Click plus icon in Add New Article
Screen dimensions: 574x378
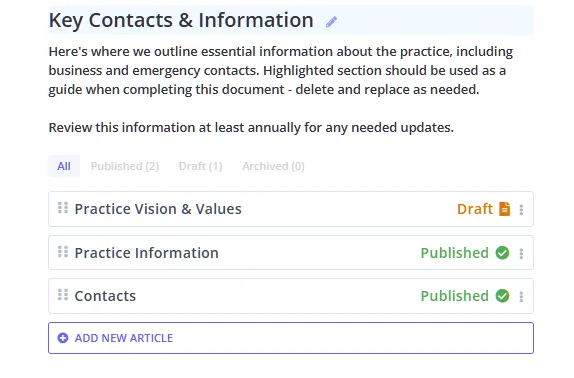point(63,338)
